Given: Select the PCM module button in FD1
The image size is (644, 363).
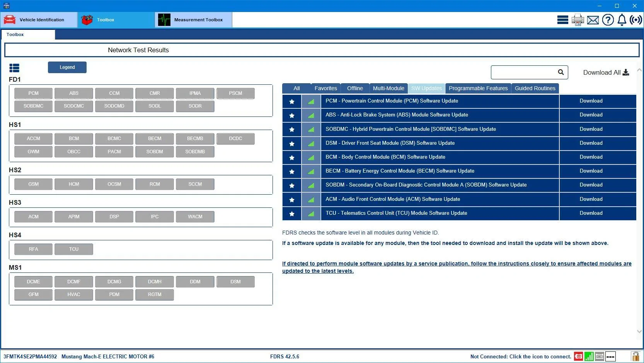Looking at the screenshot, I should click(x=33, y=93).
